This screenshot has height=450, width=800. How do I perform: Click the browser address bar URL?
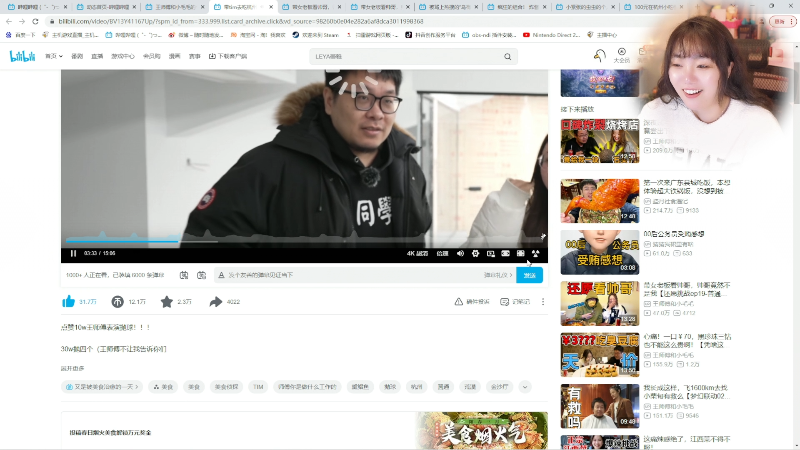tap(241, 21)
